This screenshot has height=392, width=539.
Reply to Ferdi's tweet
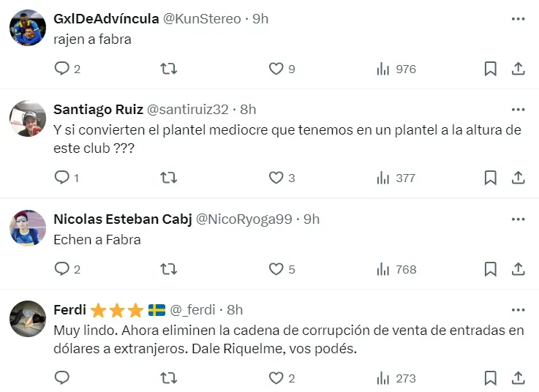click(62, 378)
